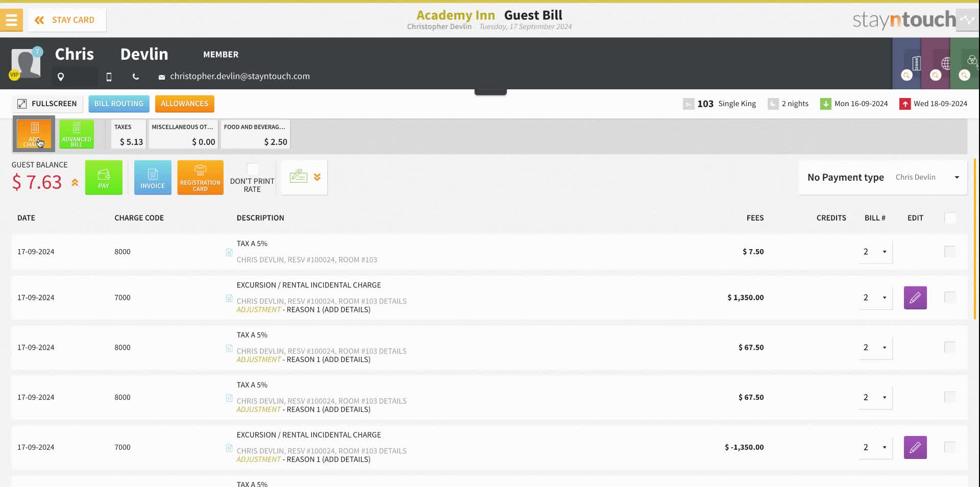980x487 pixels.
Task: Open Advanced Bill
Action: [x=77, y=134]
